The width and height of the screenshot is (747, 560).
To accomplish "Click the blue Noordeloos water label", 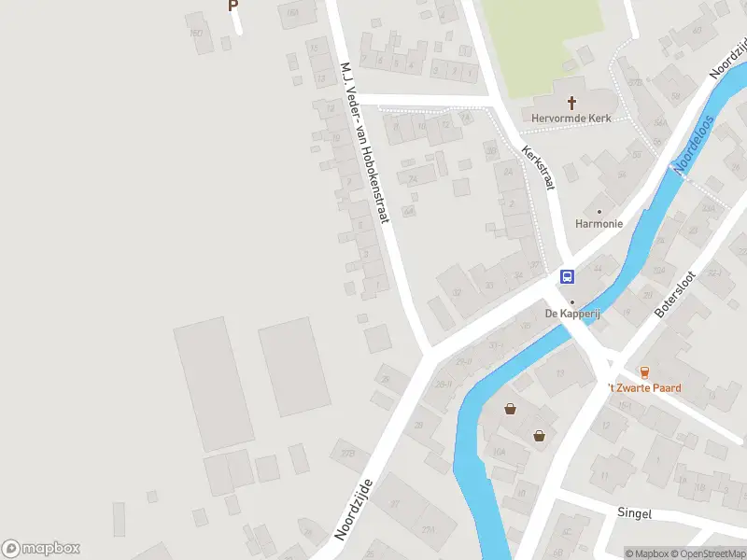I will coord(694,145).
